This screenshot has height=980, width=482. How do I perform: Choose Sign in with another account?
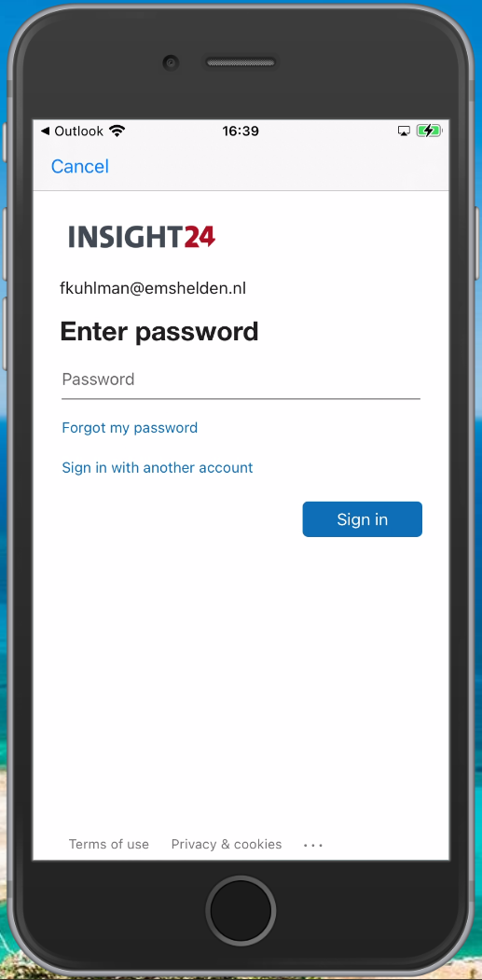tap(158, 467)
